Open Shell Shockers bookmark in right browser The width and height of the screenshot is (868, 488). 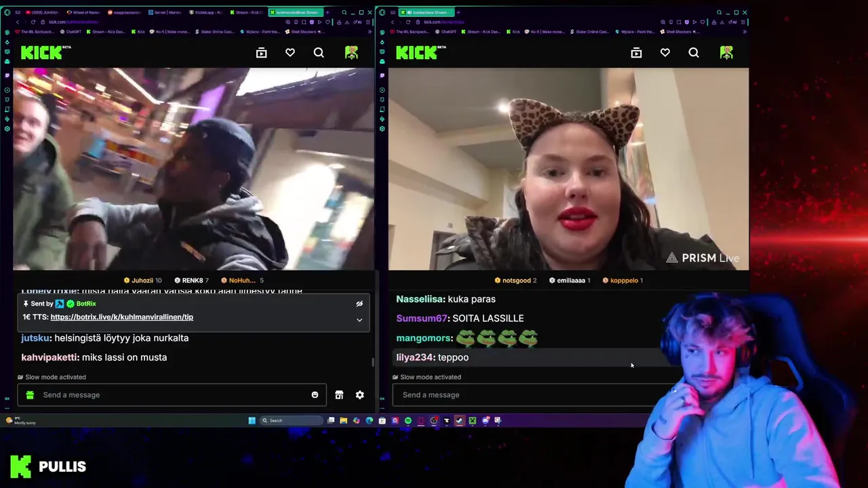click(679, 32)
